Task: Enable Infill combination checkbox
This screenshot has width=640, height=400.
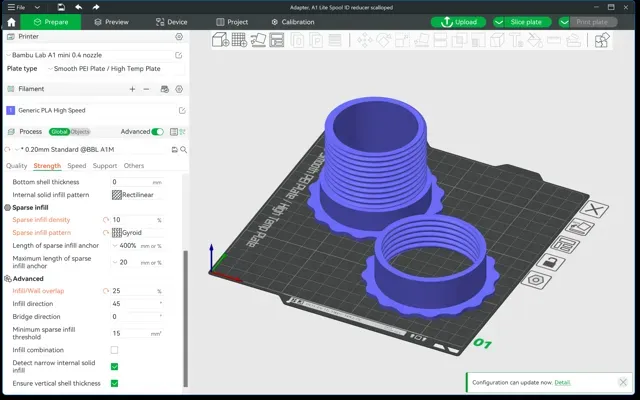Action: point(114,350)
